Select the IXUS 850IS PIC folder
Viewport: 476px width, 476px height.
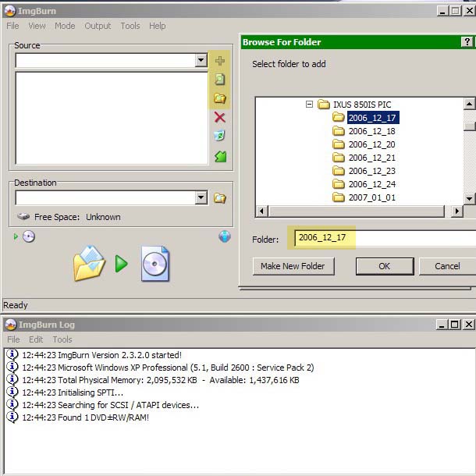[x=362, y=105]
